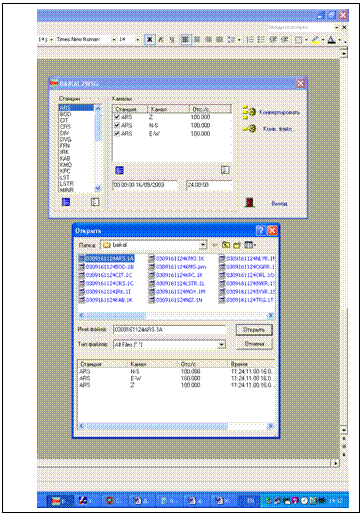This screenshot has width=362, height=516.
Task: Select station KAB in stations list
Action: [x=76, y=158]
